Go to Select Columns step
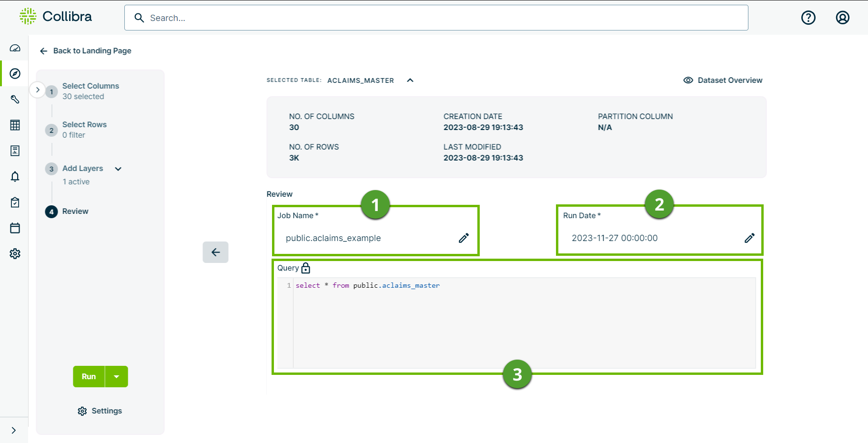The height and width of the screenshot is (443, 868). coord(91,86)
